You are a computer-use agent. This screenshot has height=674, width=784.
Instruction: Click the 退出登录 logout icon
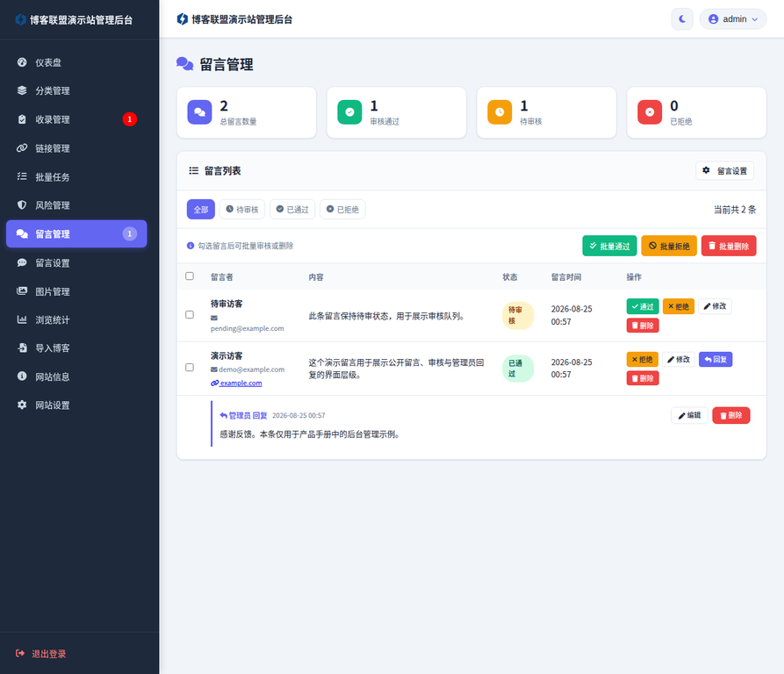point(20,654)
